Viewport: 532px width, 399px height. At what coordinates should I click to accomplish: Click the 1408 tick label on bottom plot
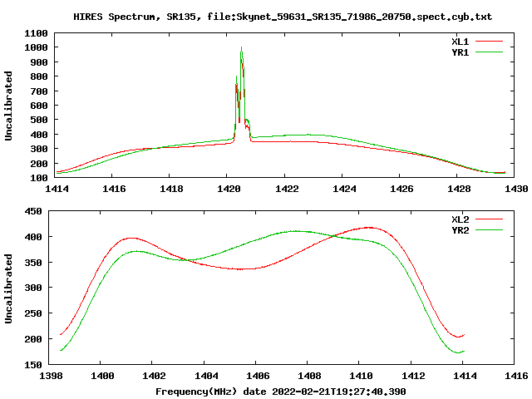(309, 376)
